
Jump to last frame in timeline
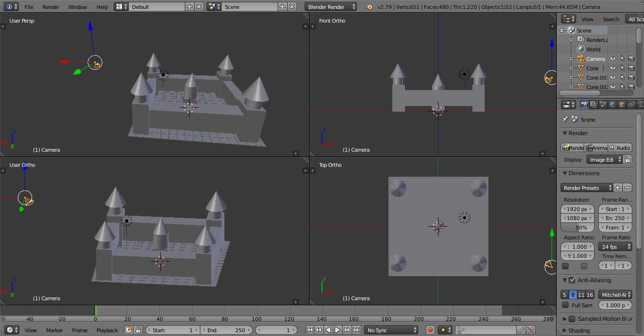point(356,330)
